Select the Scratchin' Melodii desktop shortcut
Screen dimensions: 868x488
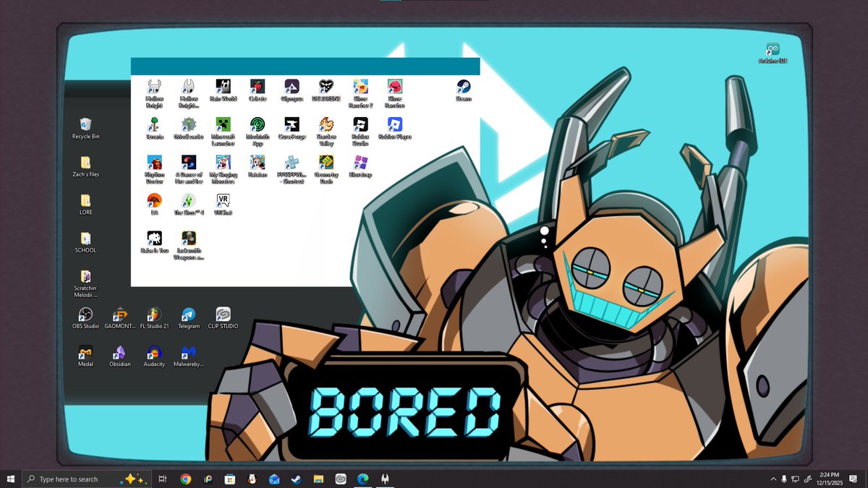point(85,283)
